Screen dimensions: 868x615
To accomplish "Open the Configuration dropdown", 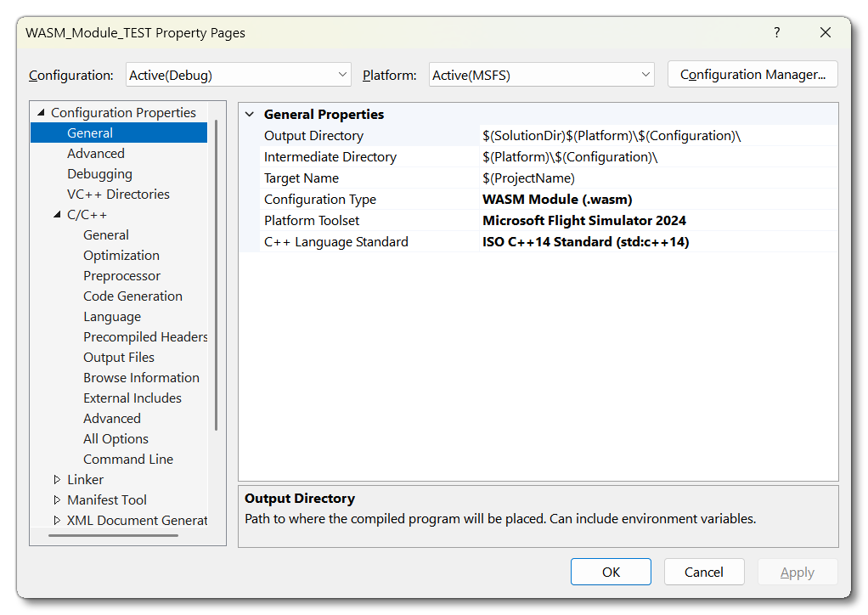I will point(238,75).
